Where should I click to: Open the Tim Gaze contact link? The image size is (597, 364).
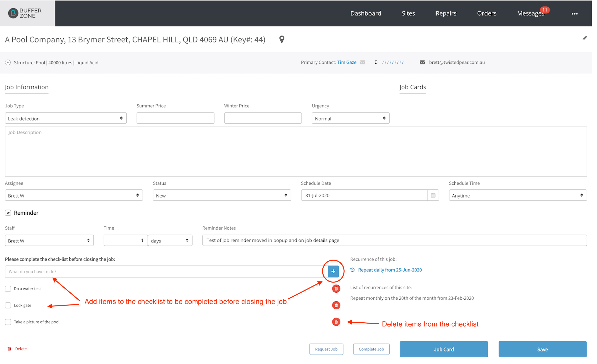point(347,62)
